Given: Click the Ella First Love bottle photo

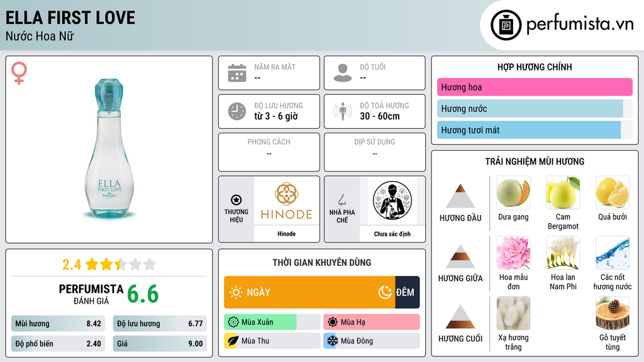Looking at the screenshot, I should tap(109, 148).
